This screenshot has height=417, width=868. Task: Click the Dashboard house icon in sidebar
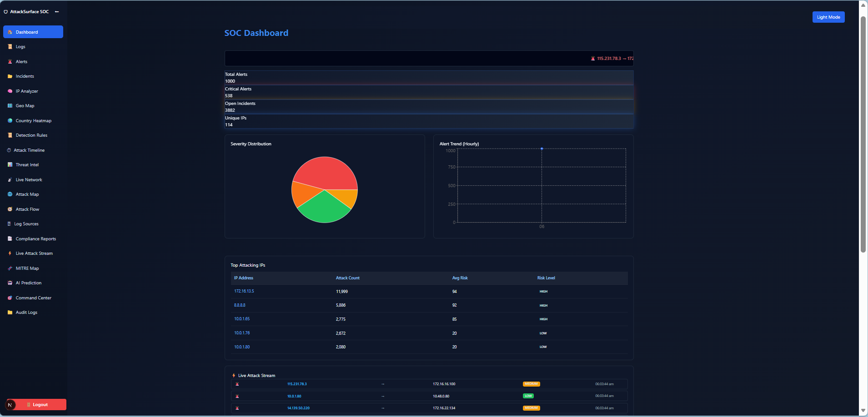[10, 32]
